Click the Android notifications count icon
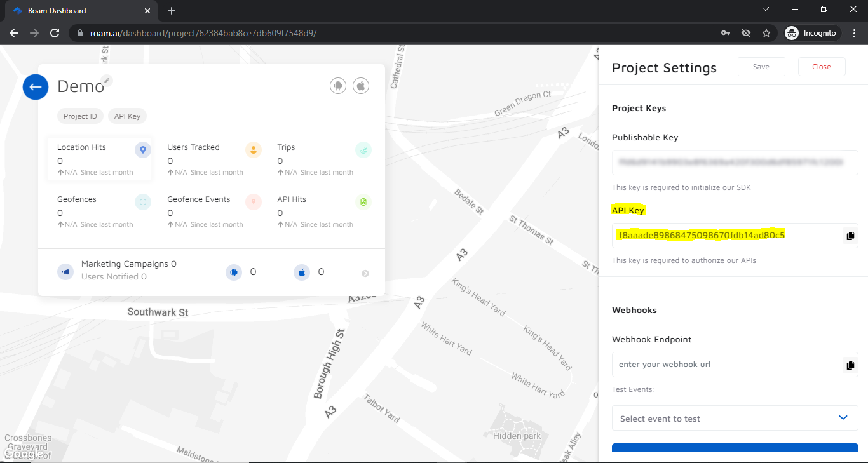The image size is (868, 463). click(x=234, y=272)
